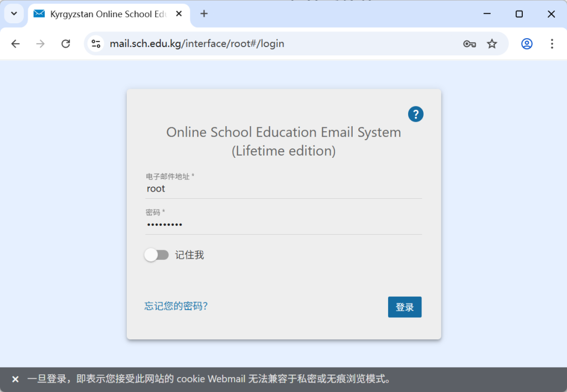Dismiss the cookie notice with the X
This screenshot has height=392, width=567.
pyautogui.click(x=16, y=379)
